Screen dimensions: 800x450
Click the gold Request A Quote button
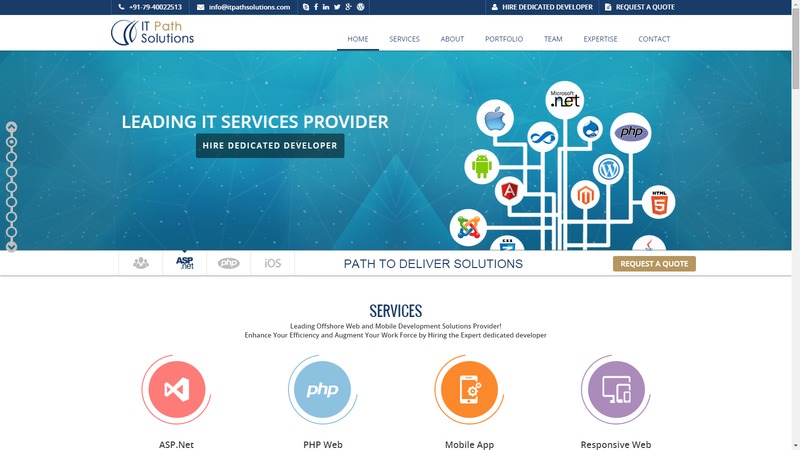[654, 264]
